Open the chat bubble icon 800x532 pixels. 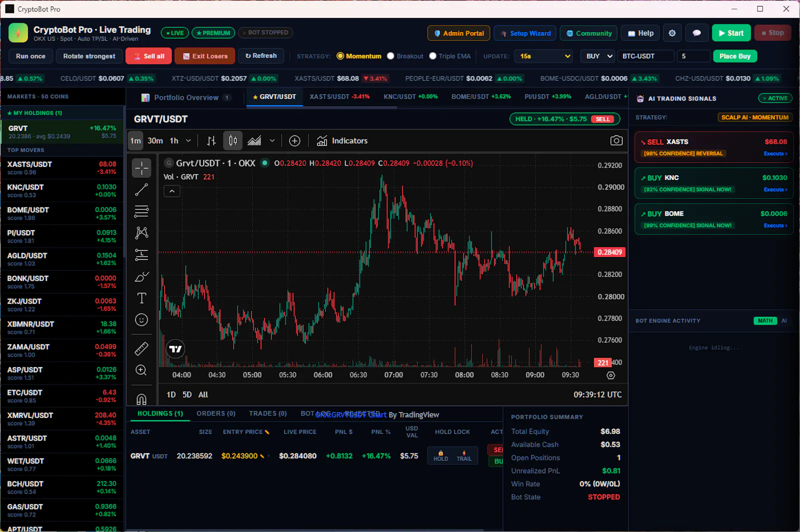[696, 33]
